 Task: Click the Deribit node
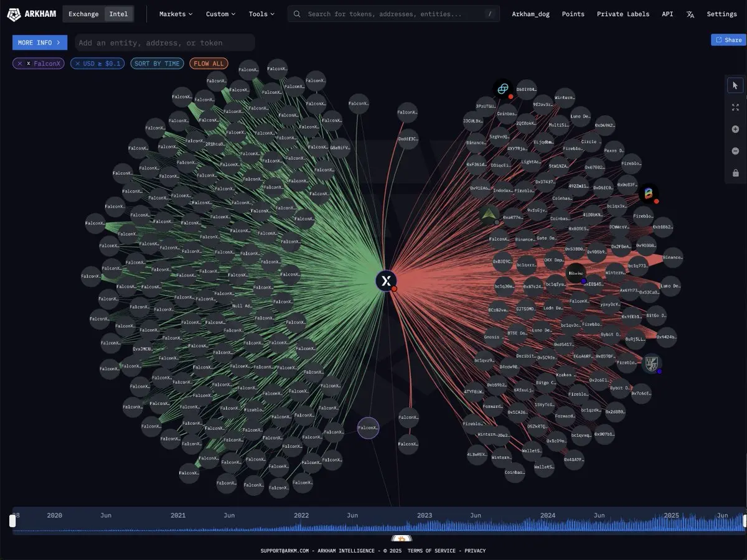pyautogui.click(x=525, y=356)
